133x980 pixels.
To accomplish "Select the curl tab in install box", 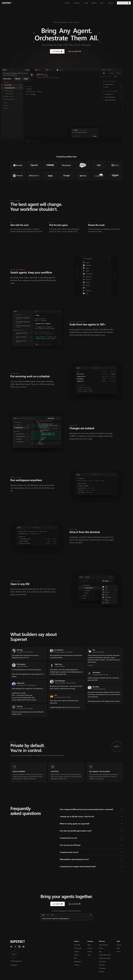I will (x=48, y=915).
